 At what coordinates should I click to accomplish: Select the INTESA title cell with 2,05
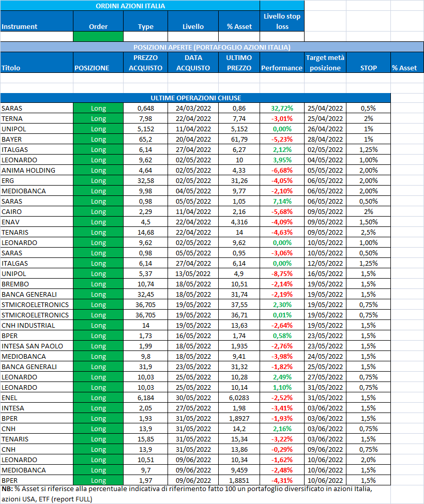pyautogui.click(x=37, y=408)
